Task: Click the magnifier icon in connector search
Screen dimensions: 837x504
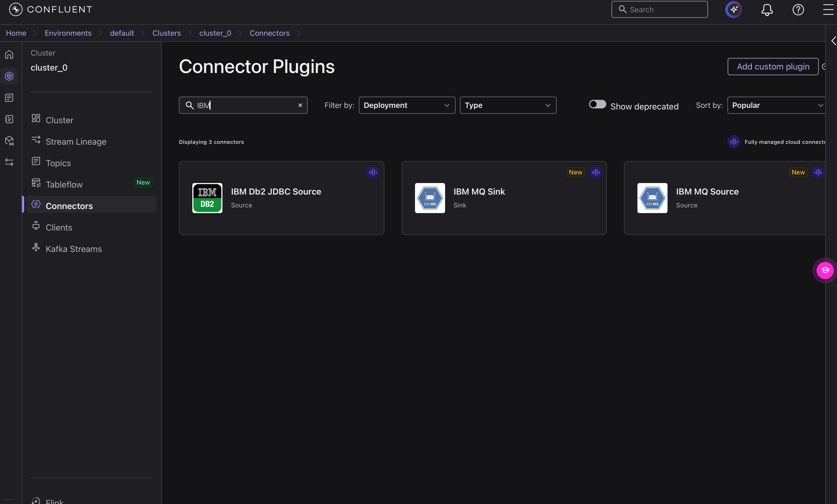Action: (190, 105)
